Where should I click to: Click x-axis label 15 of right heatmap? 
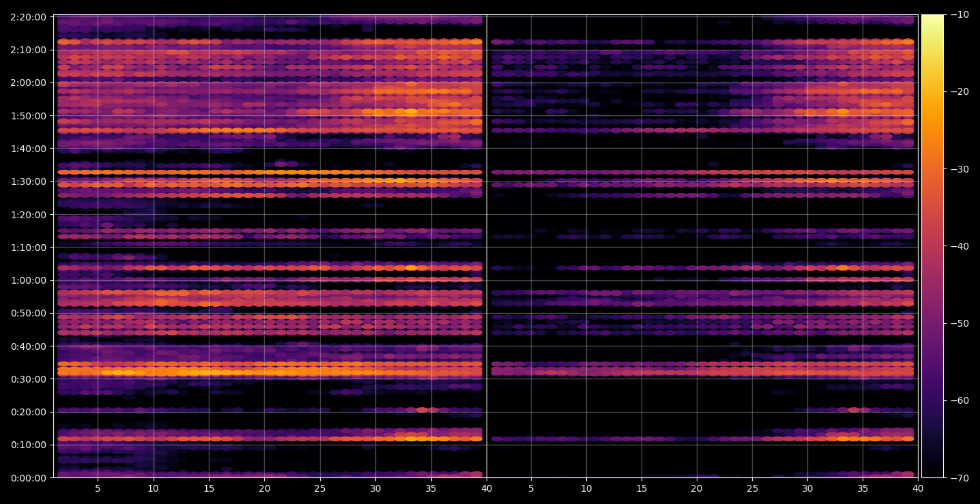[641, 488]
